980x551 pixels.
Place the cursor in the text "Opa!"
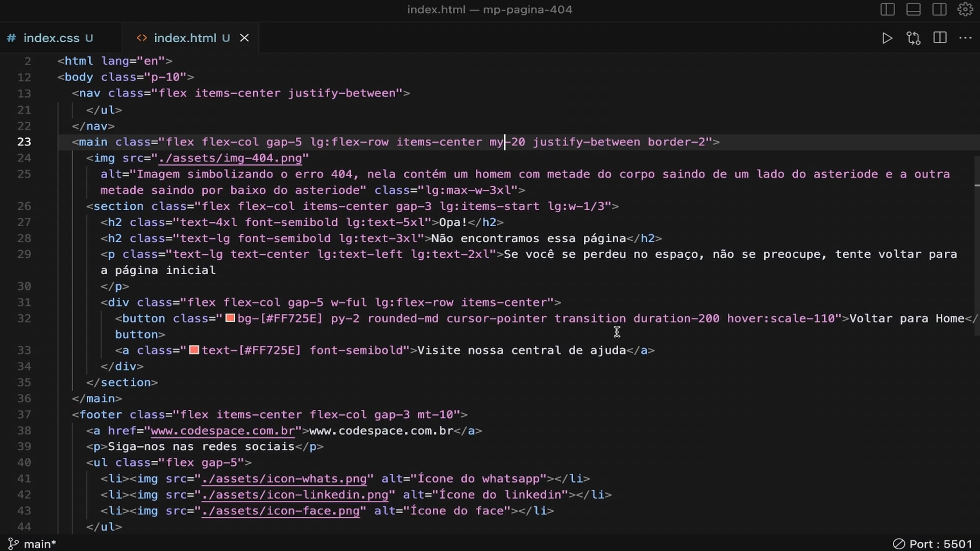(x=453, y=222)
